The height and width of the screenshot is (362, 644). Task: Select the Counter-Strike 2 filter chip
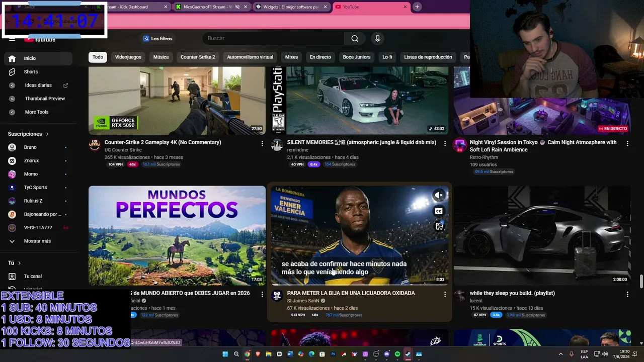tap(198, 57)
